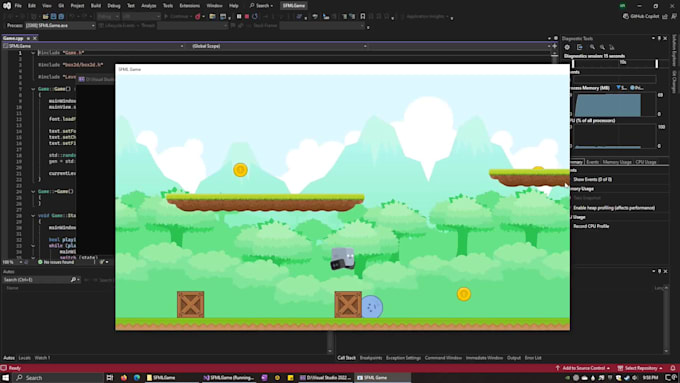
Task: Collapse the #include region at line 1
Action: point(33,53)
